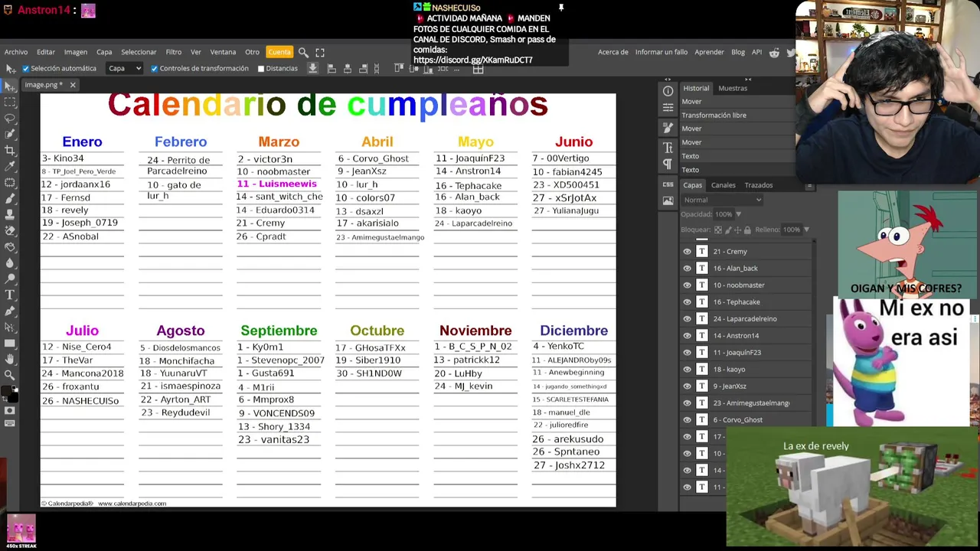Close the image.png document tab

pyautogui.click(x=73, y=85)
